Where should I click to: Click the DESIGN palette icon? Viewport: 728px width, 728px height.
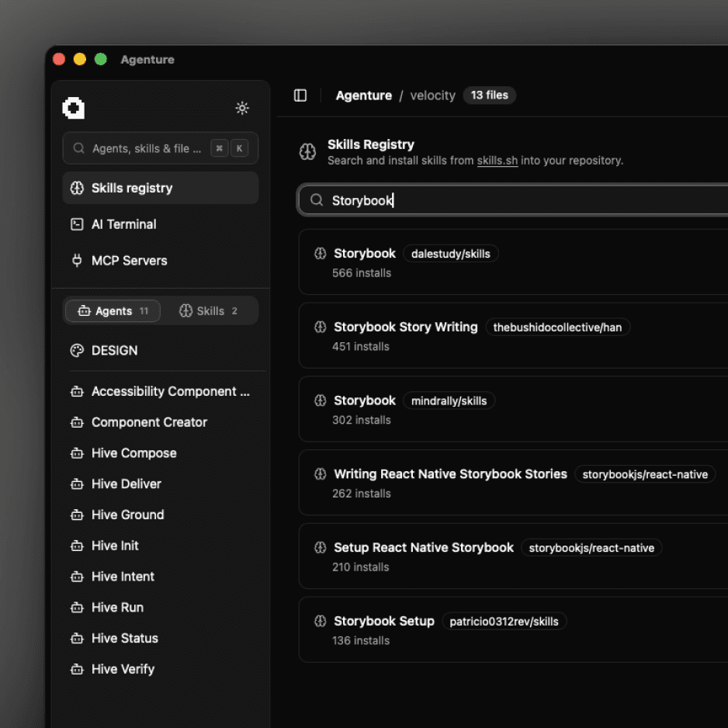click(x=77, y=351)
